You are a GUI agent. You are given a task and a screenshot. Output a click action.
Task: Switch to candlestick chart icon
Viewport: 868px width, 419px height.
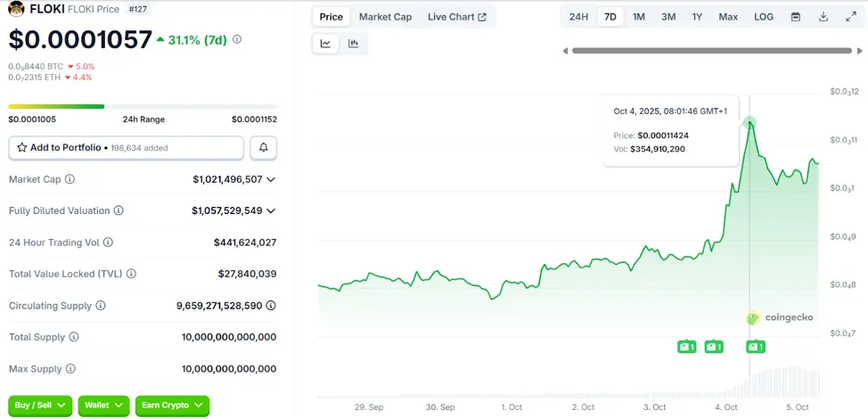point(354,44)
